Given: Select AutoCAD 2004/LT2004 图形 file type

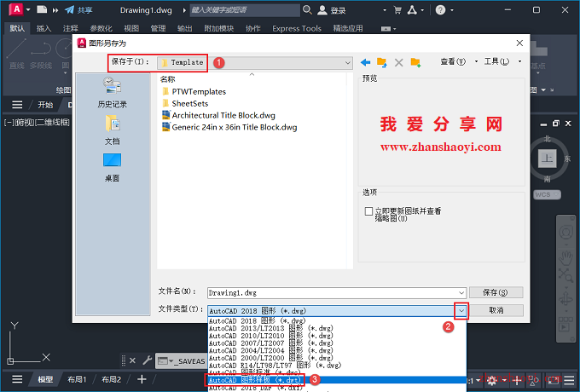Looking at the screenshot, I should pyautogui.click(x=337, y=350).
